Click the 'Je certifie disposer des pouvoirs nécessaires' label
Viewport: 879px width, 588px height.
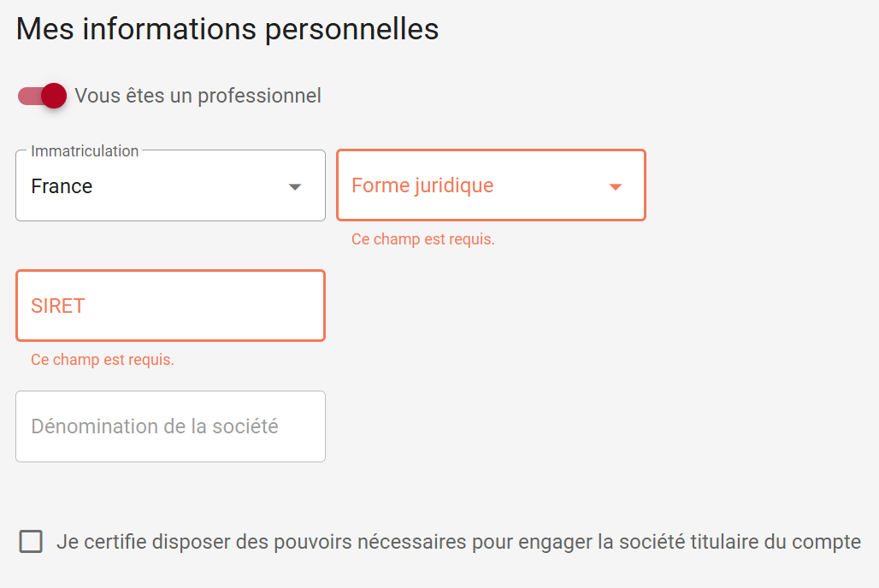pos(458,542)
